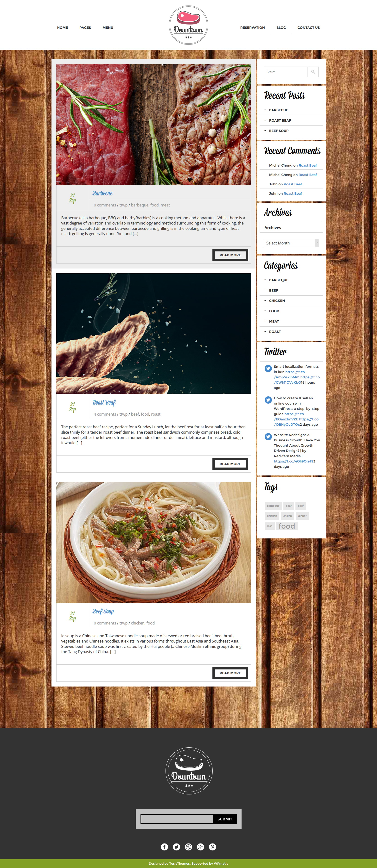Open the Pinterest icon in footer
The image size is (377, 868).
(212, 847)
